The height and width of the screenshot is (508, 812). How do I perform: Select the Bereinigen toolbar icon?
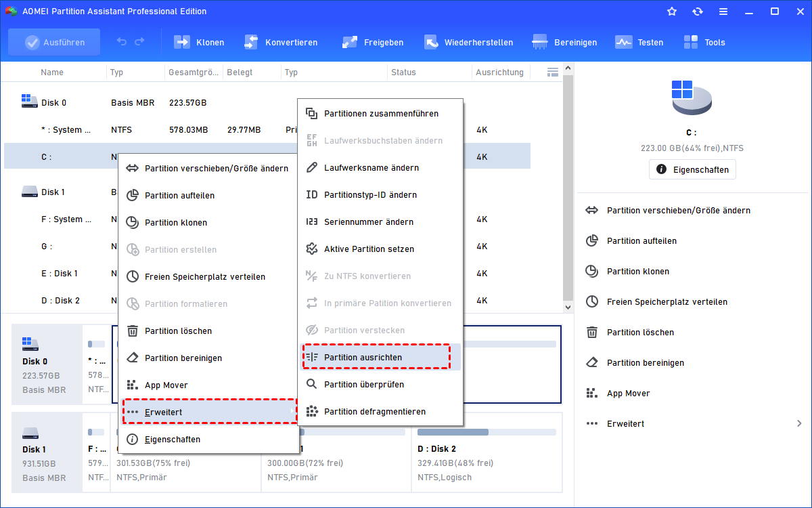pyautogui.click(x=540, y=42)
